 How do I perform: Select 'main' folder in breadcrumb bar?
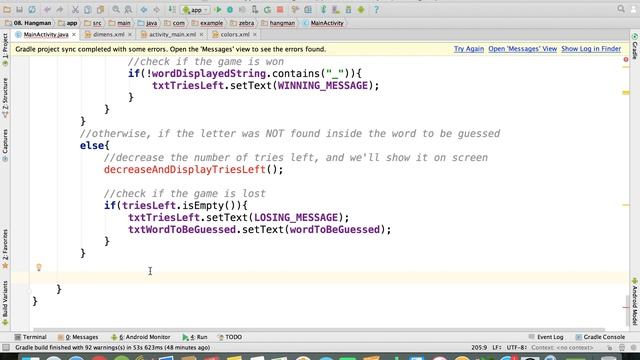coord(120,23)
